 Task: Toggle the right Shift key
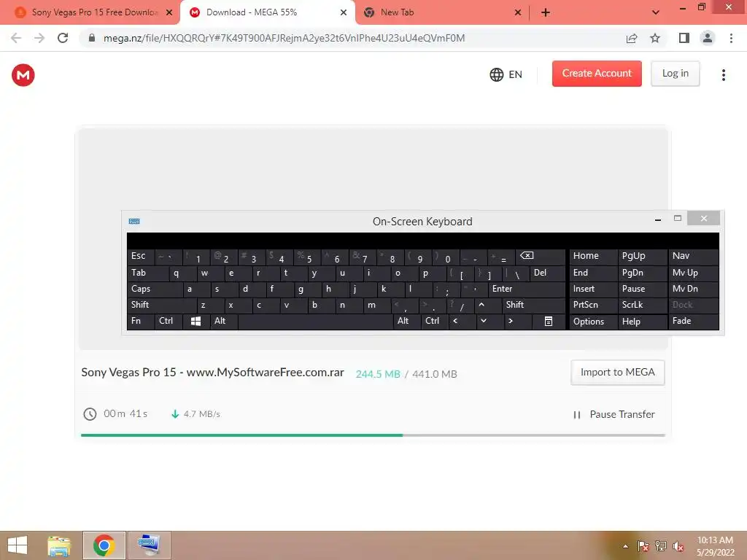(x=533, y=306)
